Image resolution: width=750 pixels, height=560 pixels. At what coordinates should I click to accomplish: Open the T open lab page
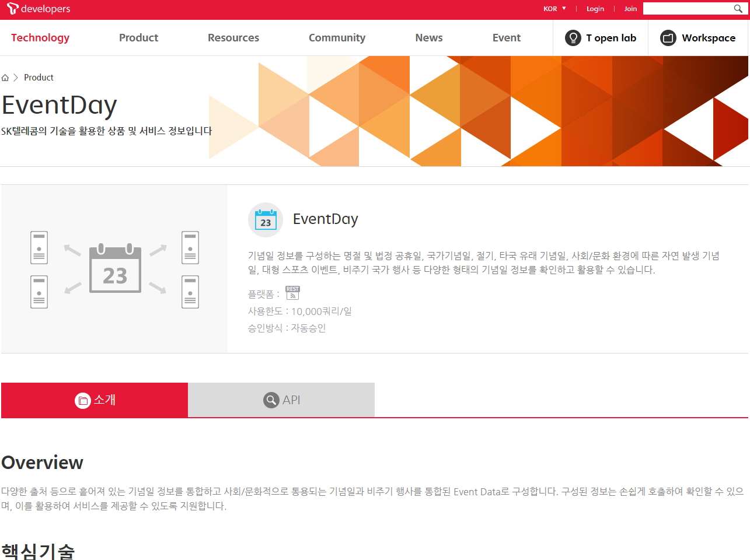tap(601, 38)
